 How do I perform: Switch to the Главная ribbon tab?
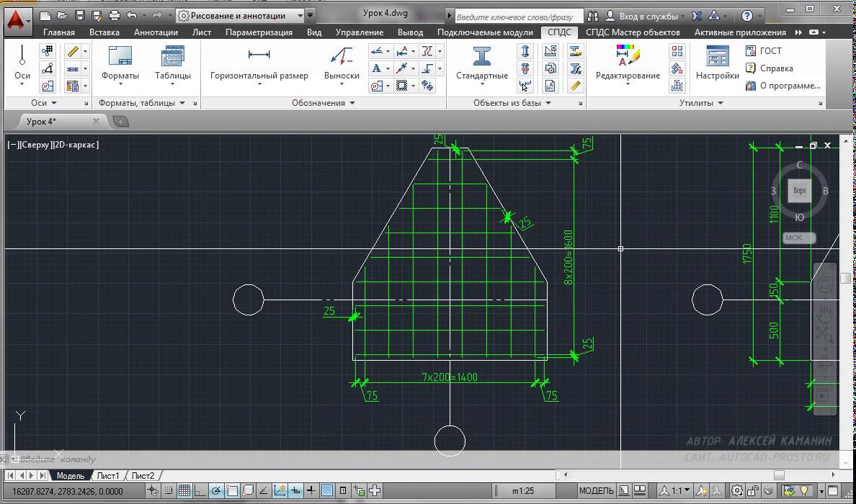[59, 32]
